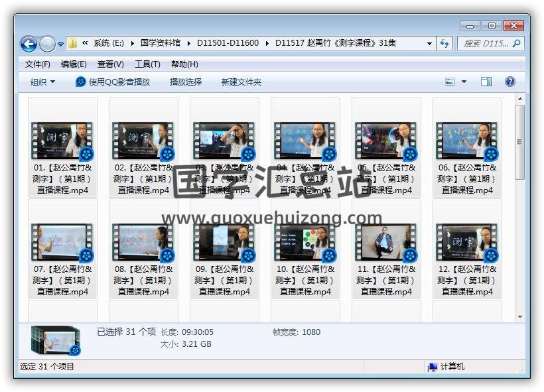
Task: Click the QQ Player icon in toolbar
Action: click(x=81, y=82)
